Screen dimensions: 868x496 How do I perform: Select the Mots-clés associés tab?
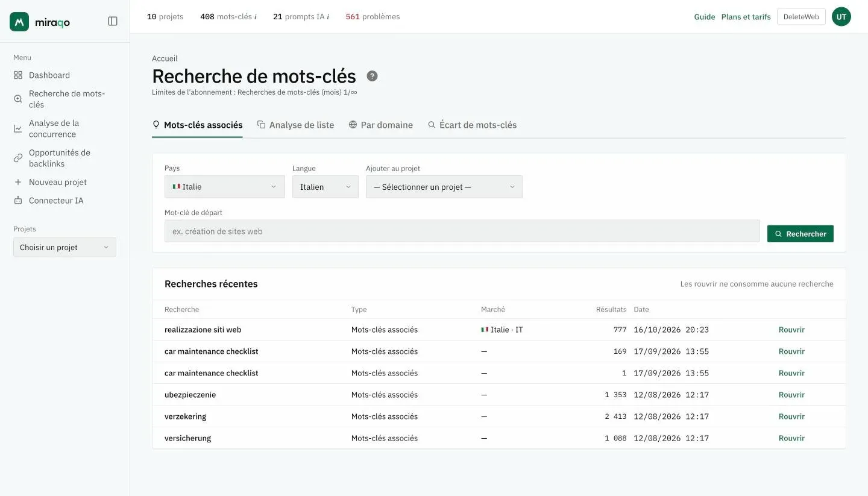click(x=197, y=125)
